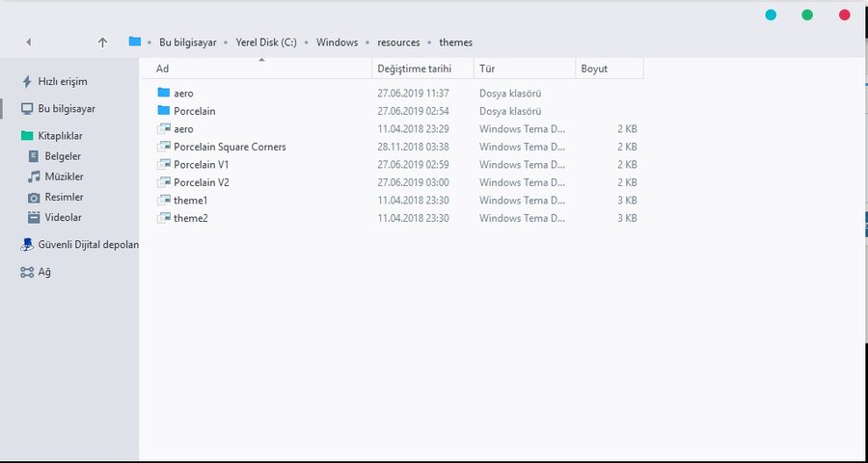The image size is (868, 463).
Task: Open Resimler library
Action: tap(65, 197)
